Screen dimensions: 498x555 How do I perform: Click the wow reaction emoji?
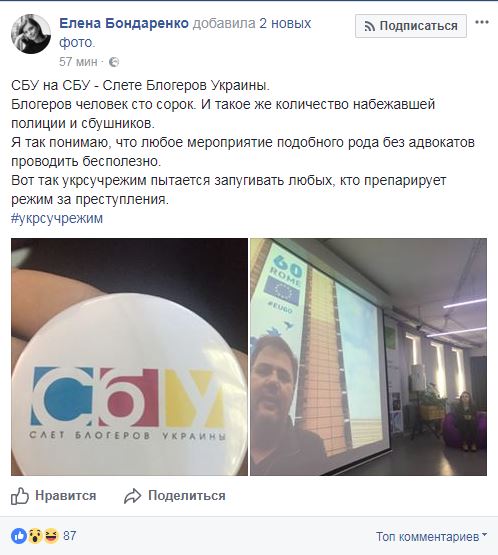click(x=35, y=536)
